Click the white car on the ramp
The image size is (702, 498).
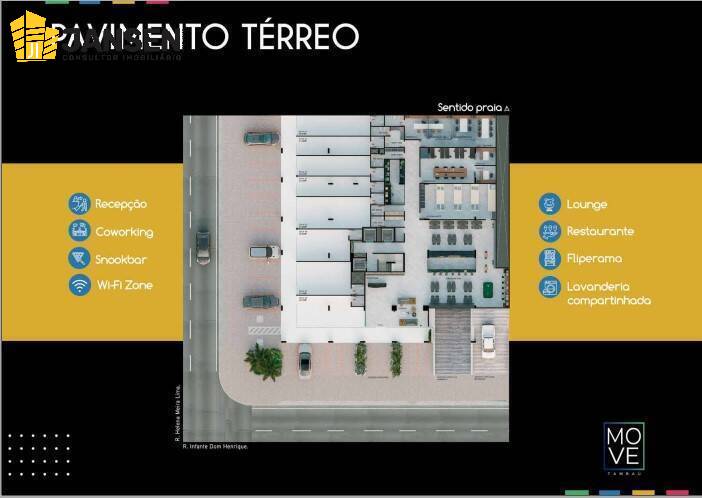pos(488,341)
